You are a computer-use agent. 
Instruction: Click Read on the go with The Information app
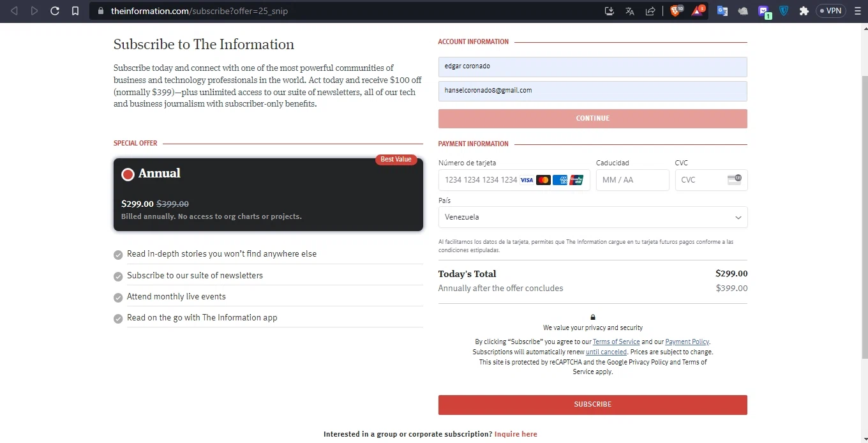point(202,318)
